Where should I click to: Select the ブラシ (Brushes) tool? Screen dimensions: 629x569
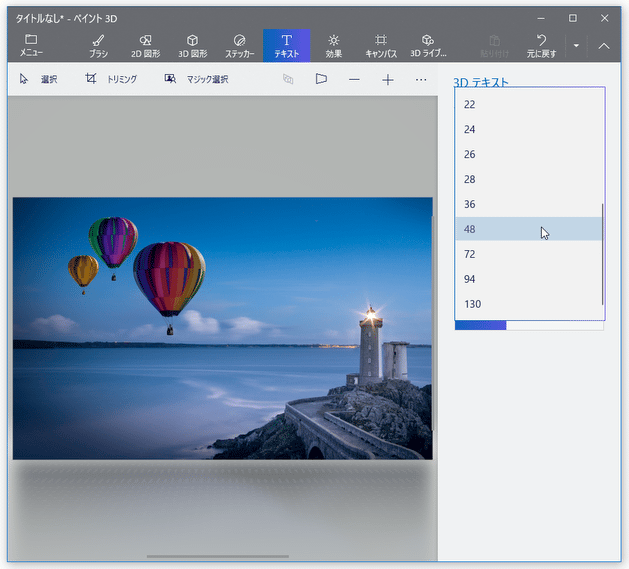coord(98,46)
